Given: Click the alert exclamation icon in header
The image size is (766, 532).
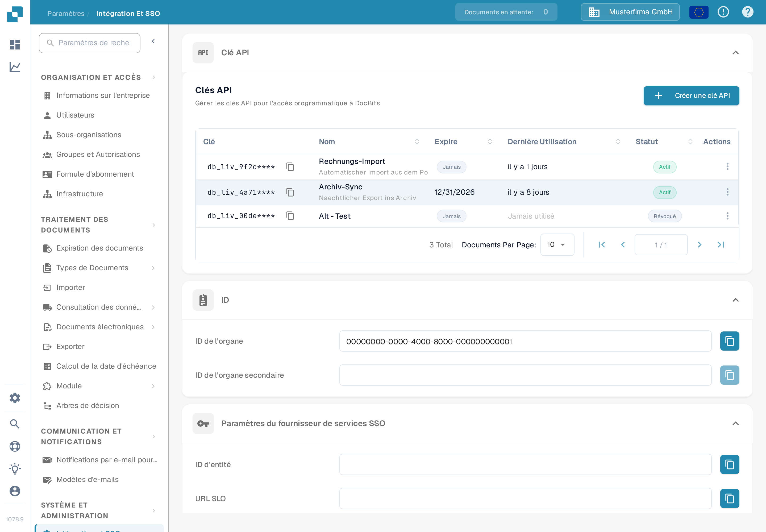Looking at the screenshot, I should 723,12.
